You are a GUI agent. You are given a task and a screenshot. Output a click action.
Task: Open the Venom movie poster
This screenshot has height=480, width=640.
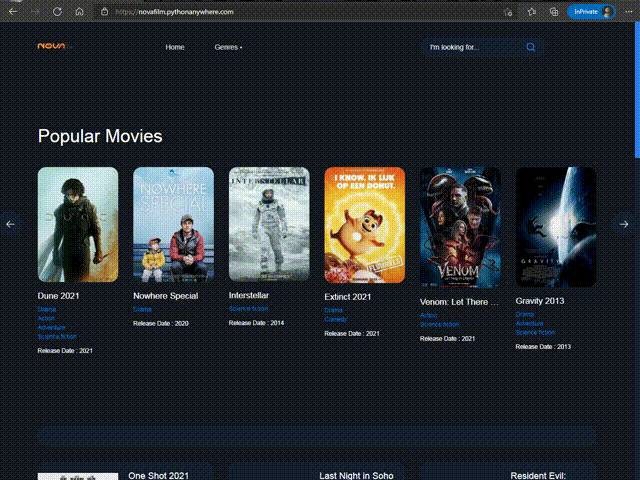point(460,227)
